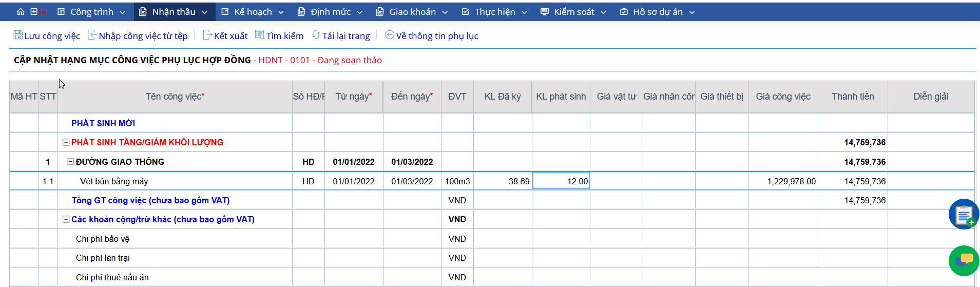The height and width of the screenshot is (287, 980).
Task: Reload page with Tải lại trang
Action: pyautogui.click(x=341, y=35)
